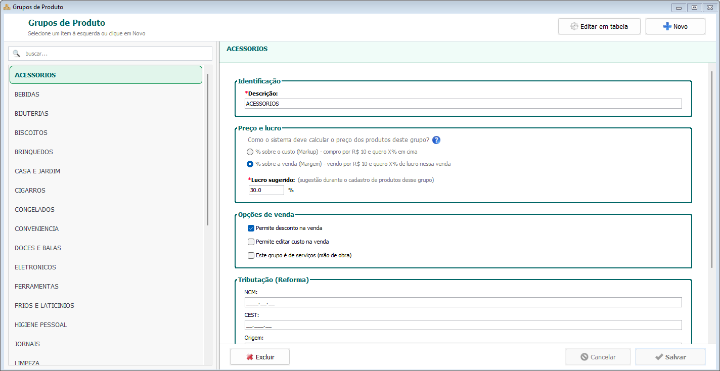The image size is (720, 371).
Task: Select BIJUTERIAS in the group list
Action: 106,113
